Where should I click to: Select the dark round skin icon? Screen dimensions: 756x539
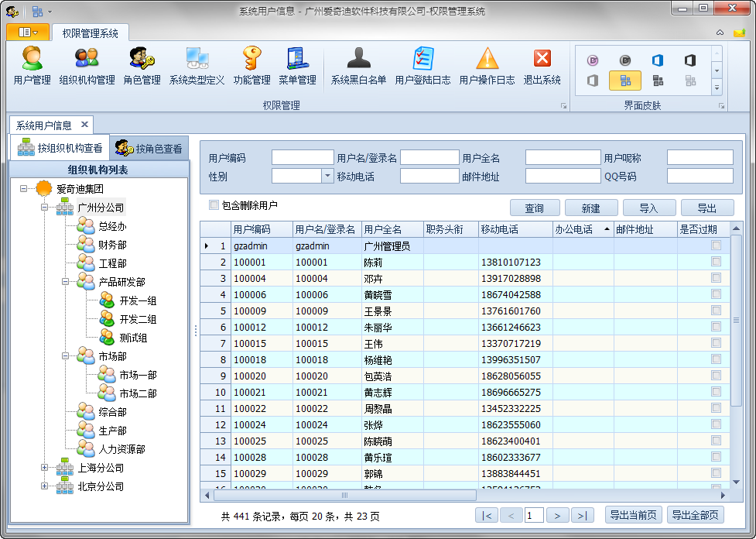point(625,60)
